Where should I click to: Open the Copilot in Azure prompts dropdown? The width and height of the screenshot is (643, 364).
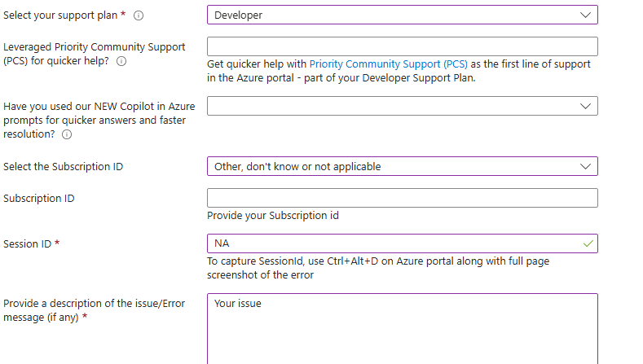[403, 106]
